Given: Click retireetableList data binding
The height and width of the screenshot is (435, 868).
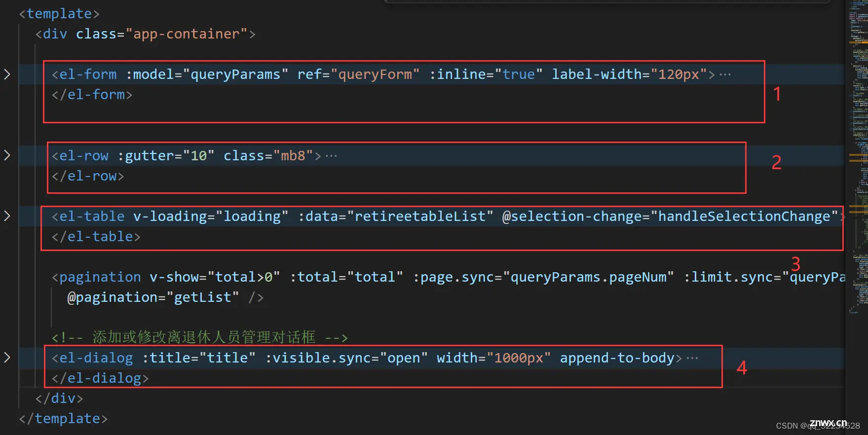Looking at the screenshot, I should point(420,217).
